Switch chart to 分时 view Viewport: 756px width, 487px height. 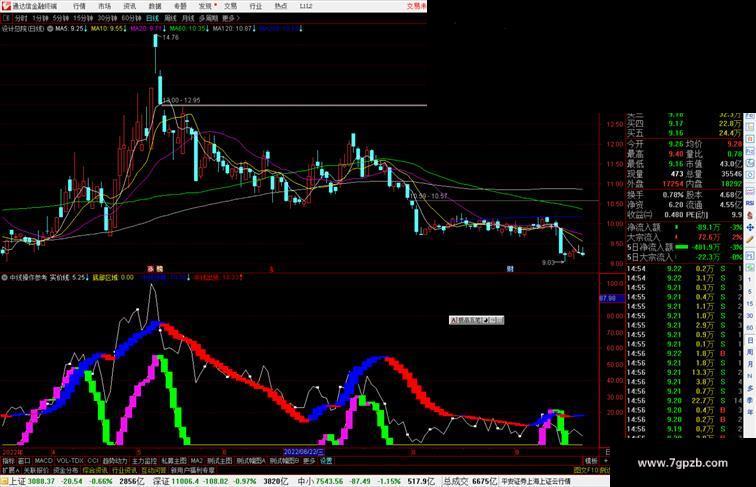[x=21, y=18]
